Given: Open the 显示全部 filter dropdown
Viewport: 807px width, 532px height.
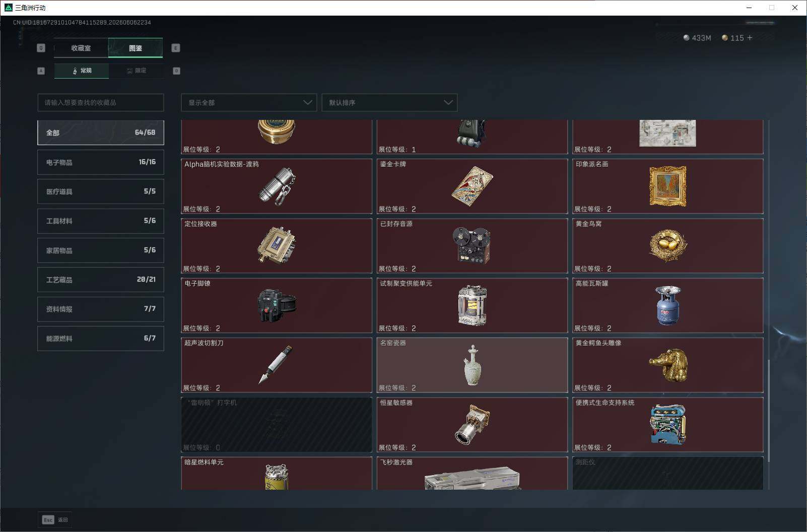Looking at the screenshot, I should [x=249, y=102].
